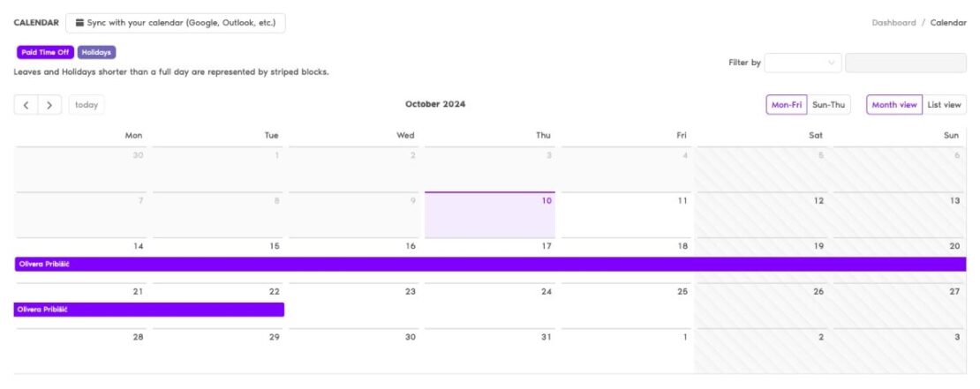Switch week layout to Mon-Fri
Screen dimensions: 980x389
click(786, 105)
